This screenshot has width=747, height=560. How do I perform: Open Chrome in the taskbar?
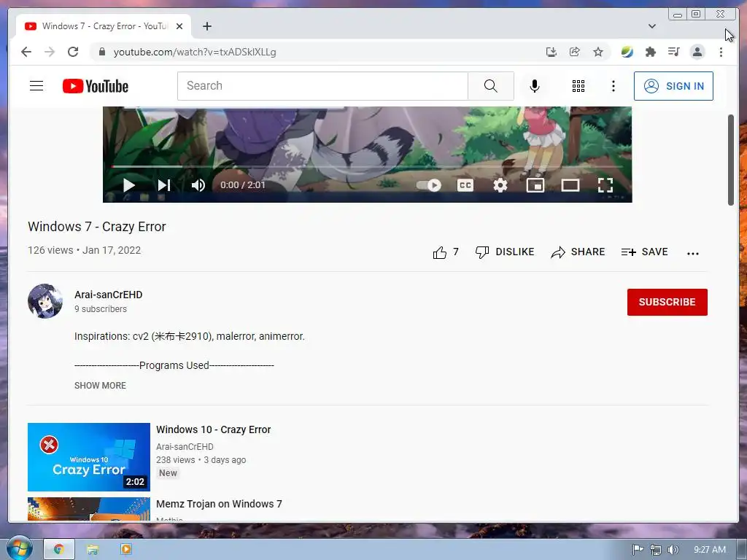pos(59,550)
